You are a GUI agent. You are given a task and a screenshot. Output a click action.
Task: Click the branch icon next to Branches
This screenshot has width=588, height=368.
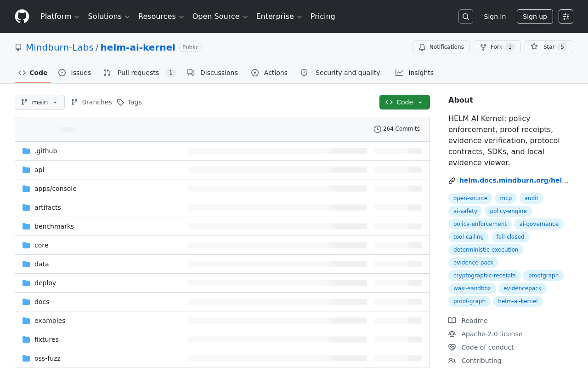point(74,102)
